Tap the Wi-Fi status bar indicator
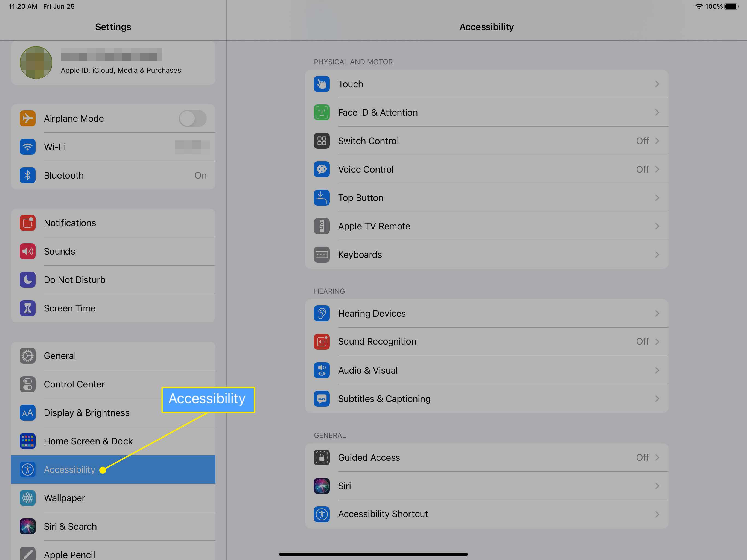 pos(699,6)
